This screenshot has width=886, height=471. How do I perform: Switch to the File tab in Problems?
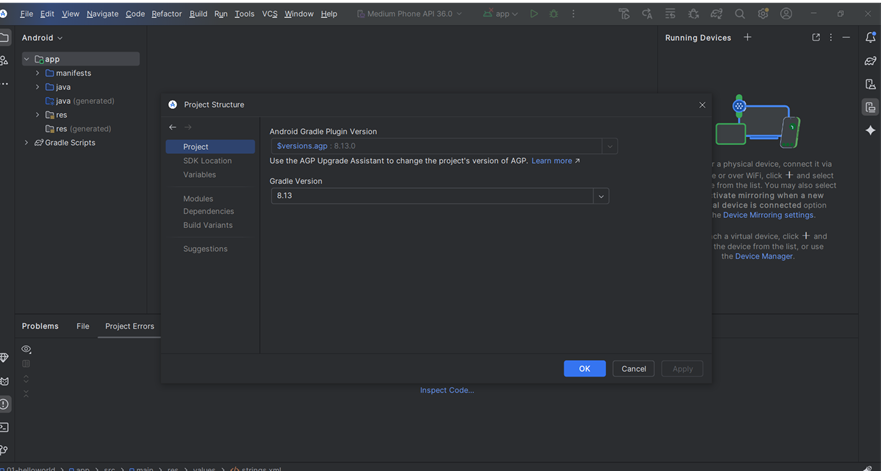tap(82, 326)
